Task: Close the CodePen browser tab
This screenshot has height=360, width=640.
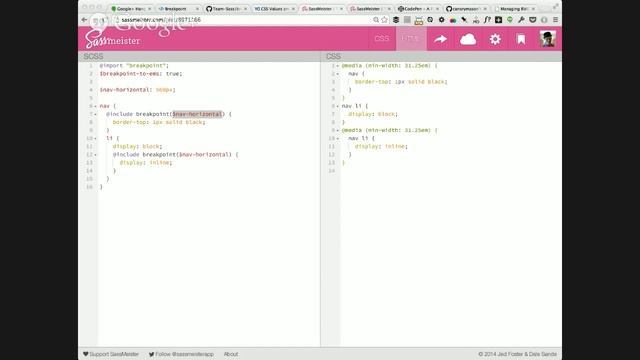Action: coord(437,9)
